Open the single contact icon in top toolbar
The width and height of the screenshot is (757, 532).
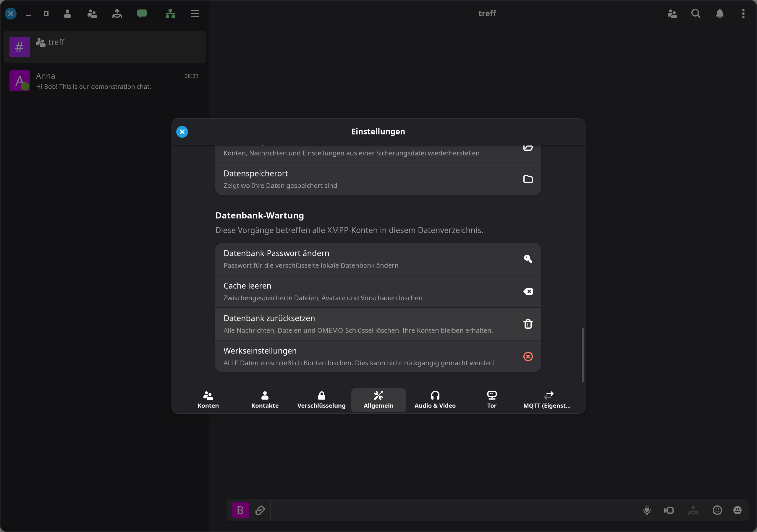(67, 14)
